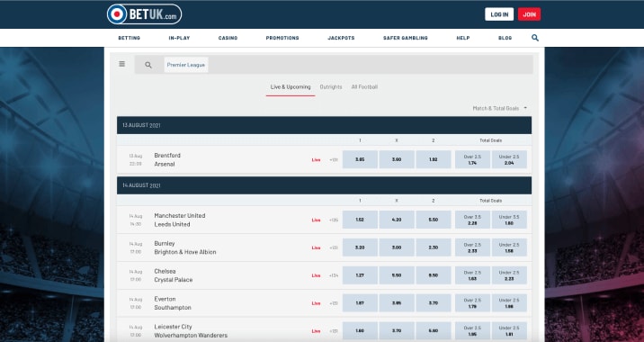Expand Match & Total Goals dropdown
644x342 pixels.
pyautogui.click(x=499, y=109)
